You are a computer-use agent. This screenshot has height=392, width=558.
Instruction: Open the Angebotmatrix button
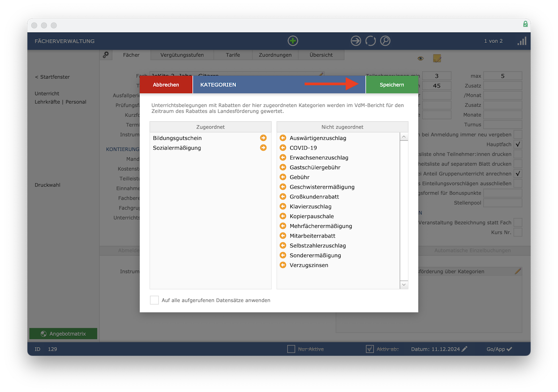coord(64,334)
